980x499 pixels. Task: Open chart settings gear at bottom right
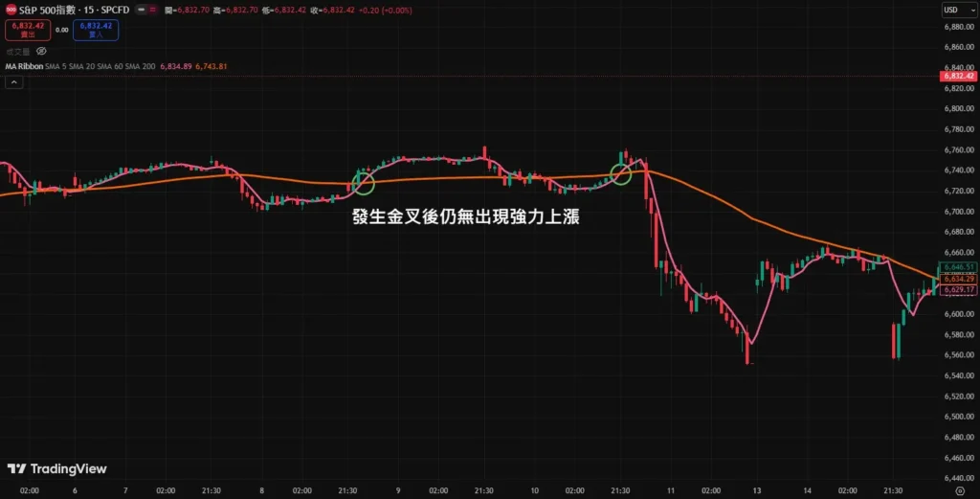pyautogui.click(x=959, y=490)
